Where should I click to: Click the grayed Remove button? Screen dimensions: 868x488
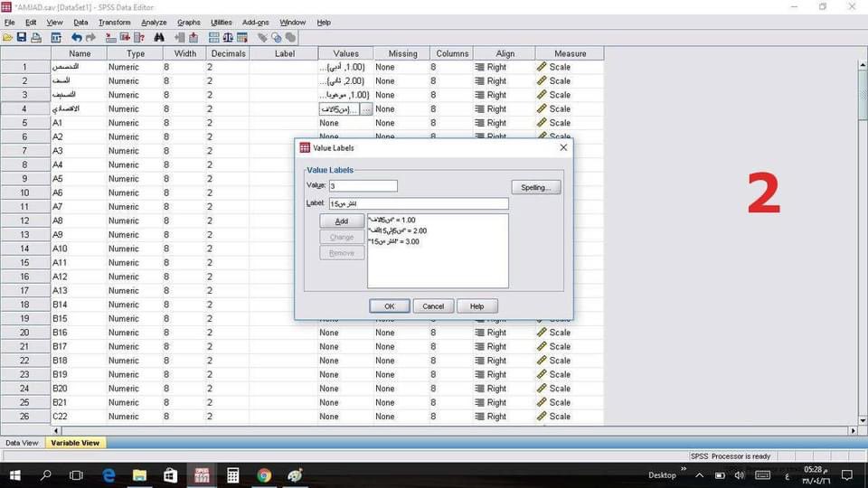point(342,253)
